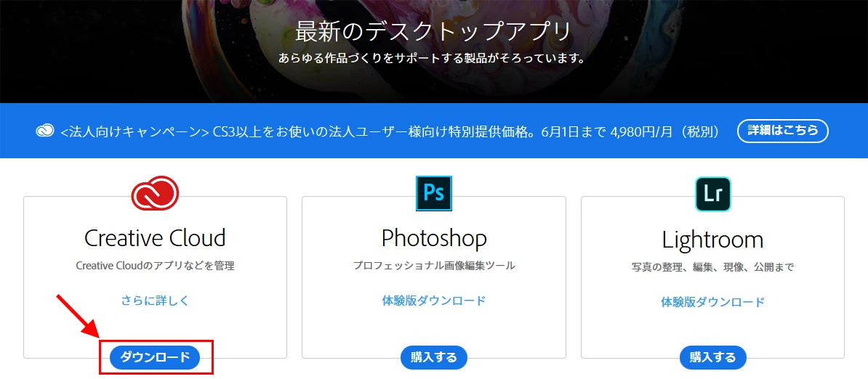Viewport: 868px width, 379px height.
Task: Open the 詳細はこちら campaign details button
Action: click(783, 131)
